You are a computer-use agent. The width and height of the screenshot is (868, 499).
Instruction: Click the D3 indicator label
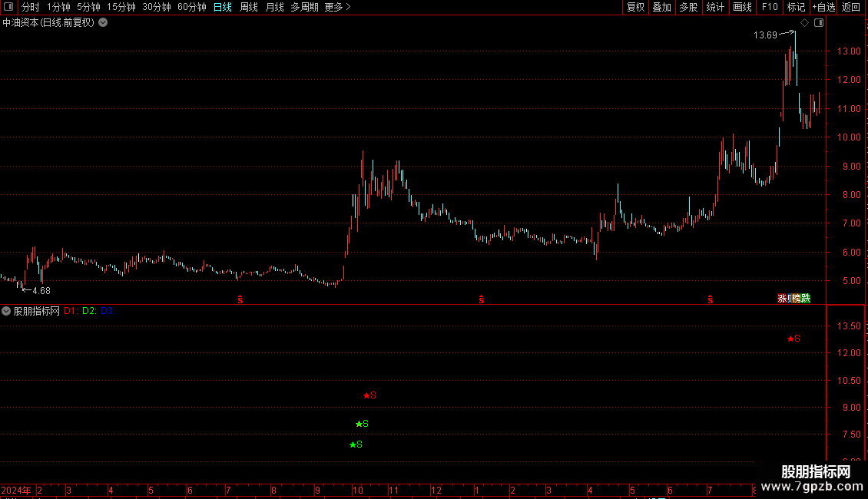point(108,311)
